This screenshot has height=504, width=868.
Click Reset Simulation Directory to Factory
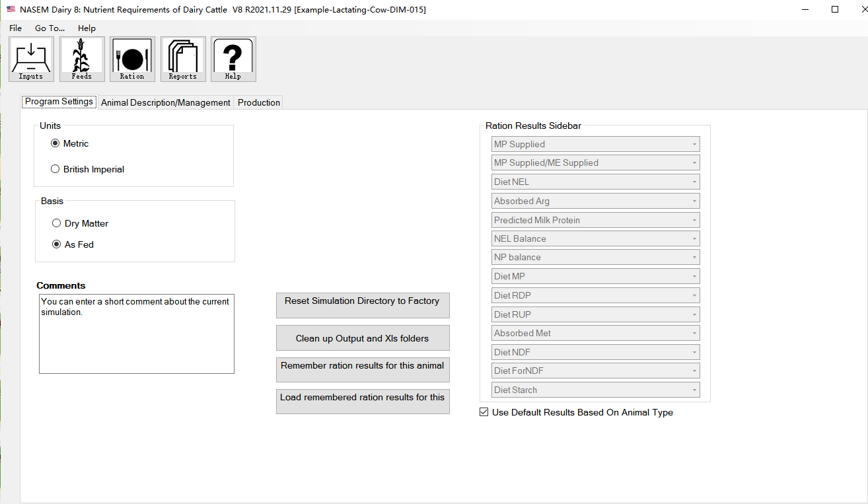(363, 305)
